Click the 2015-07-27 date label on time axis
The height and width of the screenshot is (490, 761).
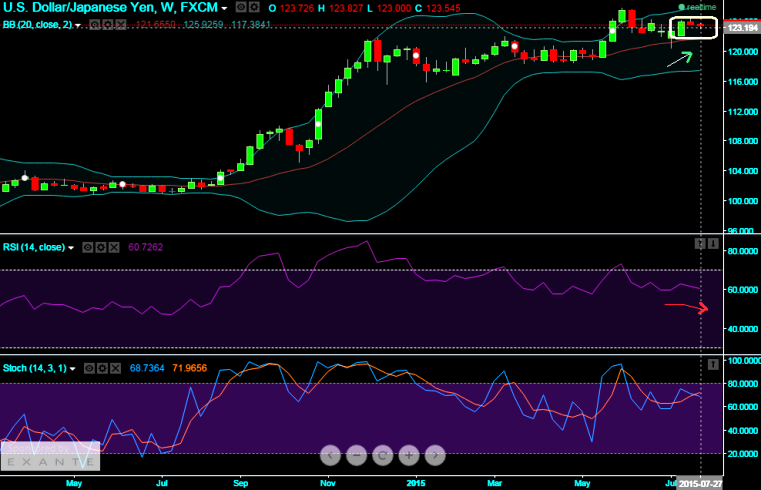click(699, 484)
